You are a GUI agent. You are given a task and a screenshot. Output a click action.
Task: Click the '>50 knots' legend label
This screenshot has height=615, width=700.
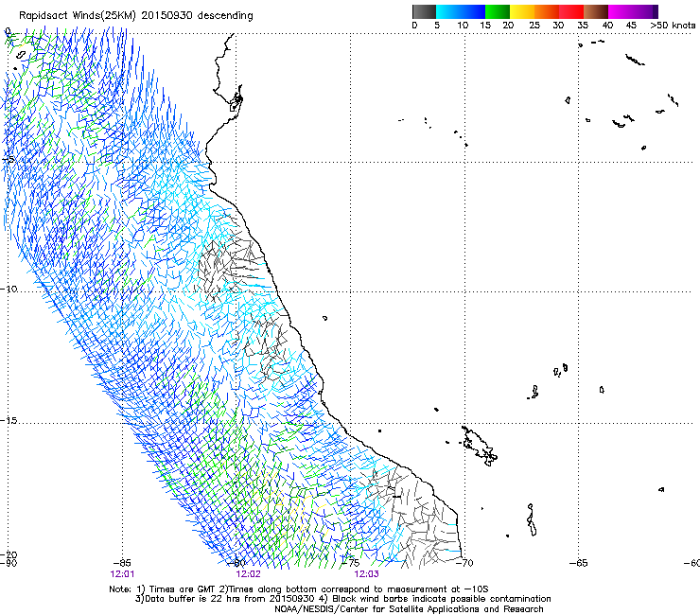tap(673, 26)
